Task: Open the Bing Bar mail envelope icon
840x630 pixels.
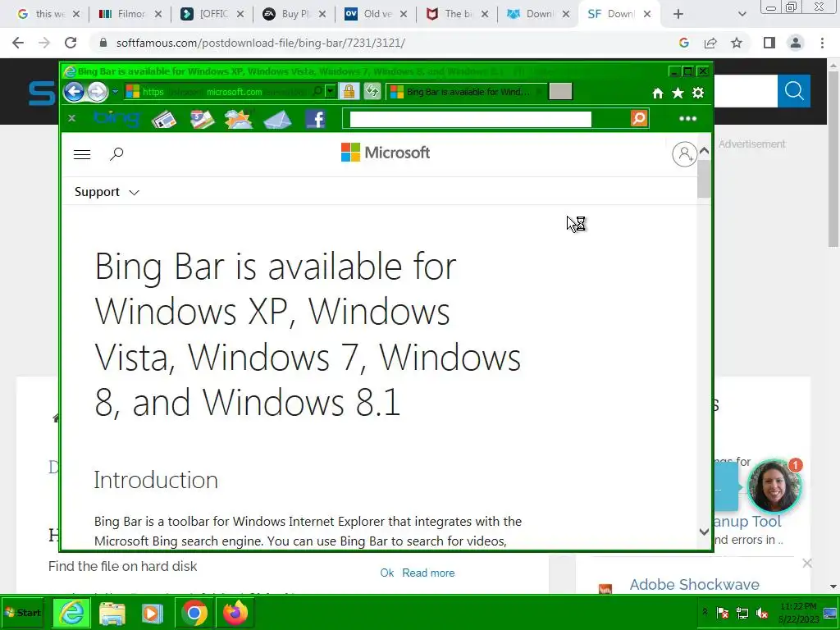Action: pyautogui.click(x=277, y=119)
